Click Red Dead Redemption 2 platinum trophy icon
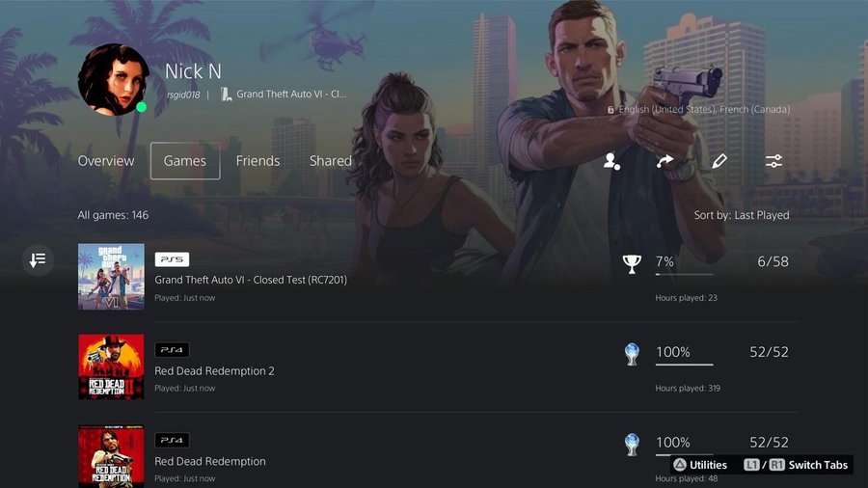868x488 pixels. [x=632, y=354]
